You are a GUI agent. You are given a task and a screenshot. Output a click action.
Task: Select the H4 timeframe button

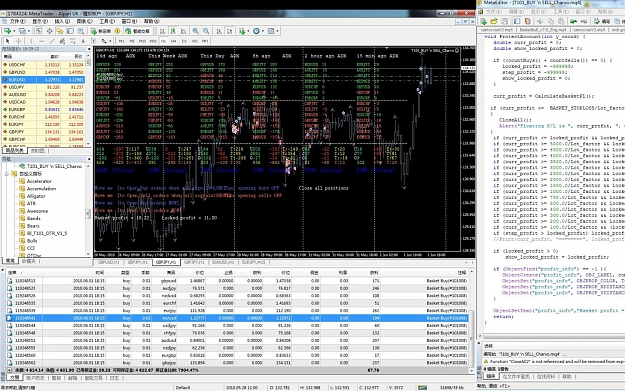(x=174, y=41)
